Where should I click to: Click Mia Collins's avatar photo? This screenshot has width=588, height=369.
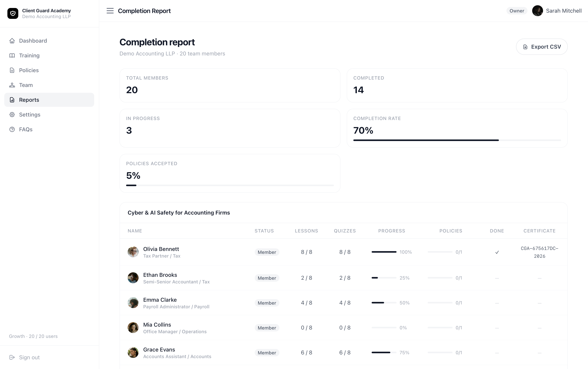(x=133, y=328)
